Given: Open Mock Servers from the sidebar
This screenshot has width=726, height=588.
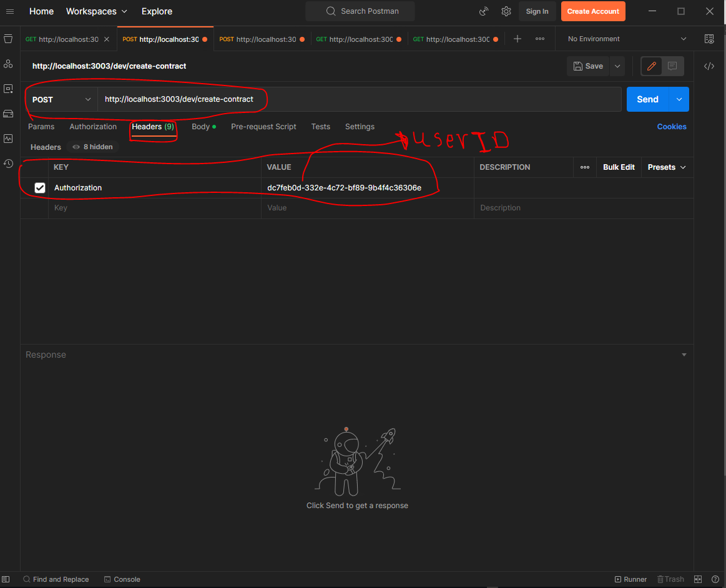Looking at the screenshot, I should click(8, 114).
